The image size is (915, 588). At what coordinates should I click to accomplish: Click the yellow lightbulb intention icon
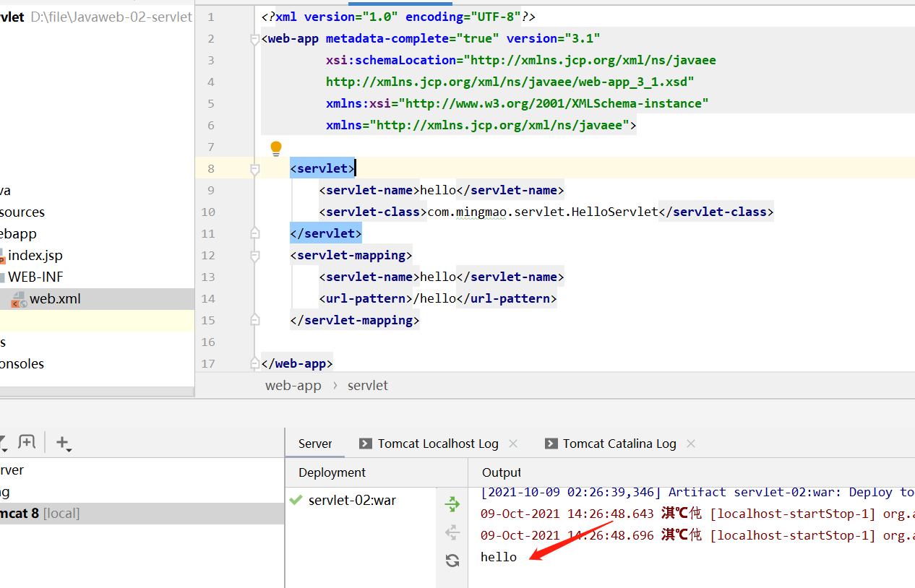(276, 148)
